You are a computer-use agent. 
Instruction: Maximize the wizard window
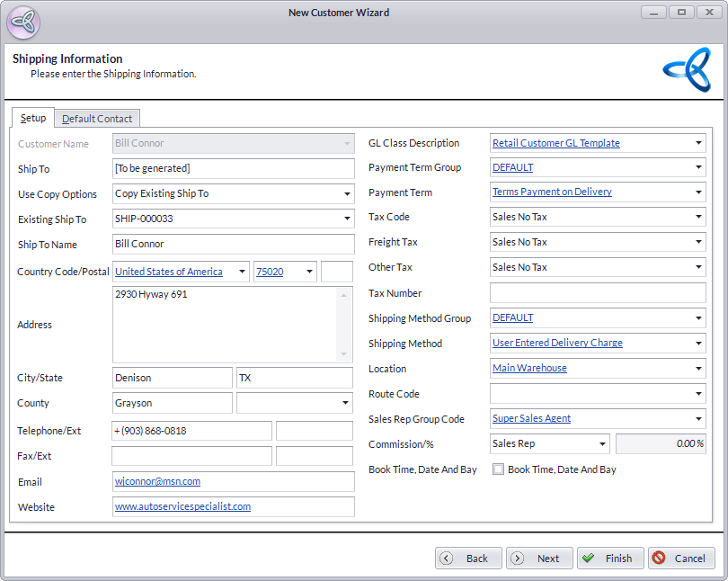click(x=682, y=13)
